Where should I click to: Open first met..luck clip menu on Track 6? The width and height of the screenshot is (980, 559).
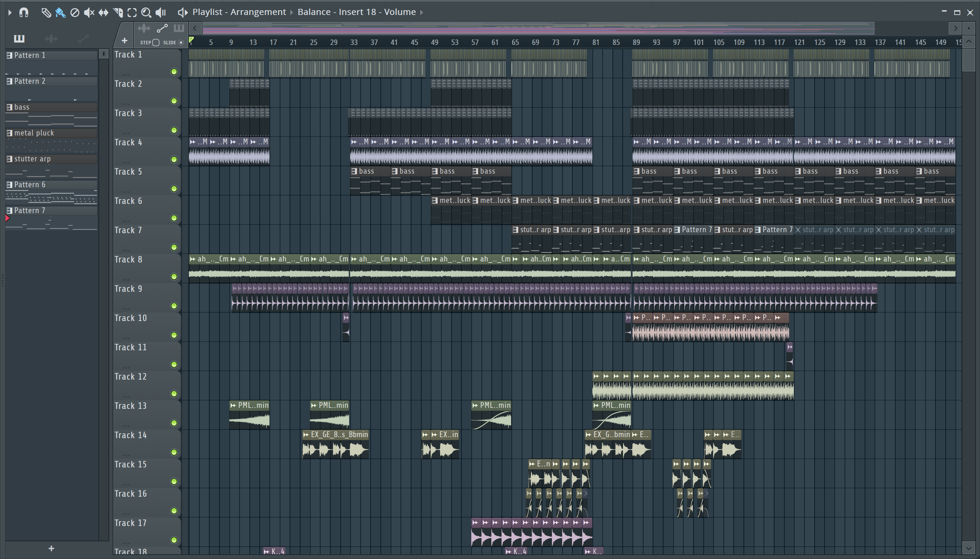click(x=435, y=201)
